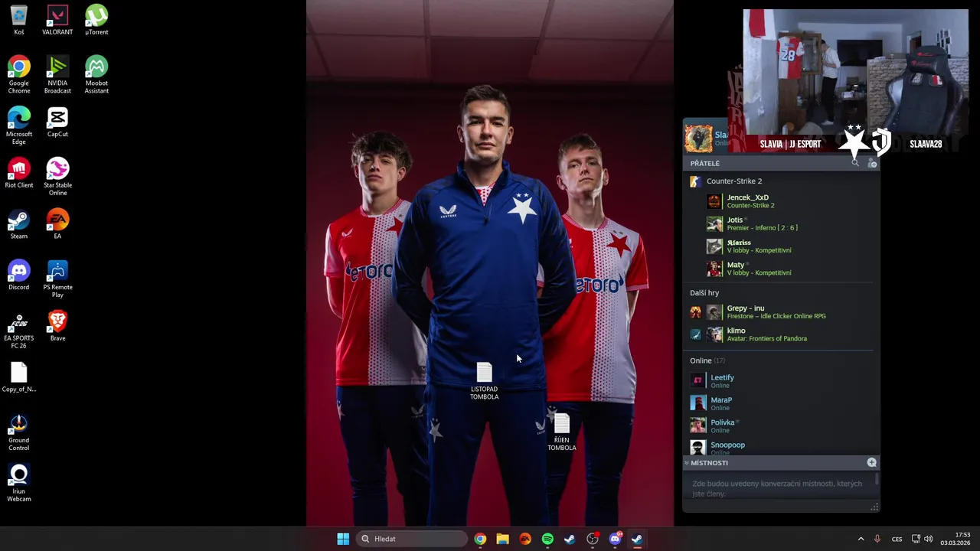The height and width of the screenshot is (551, 980).
Task: Open File Explorer from the taskbar
Action: tap(502, 539)
